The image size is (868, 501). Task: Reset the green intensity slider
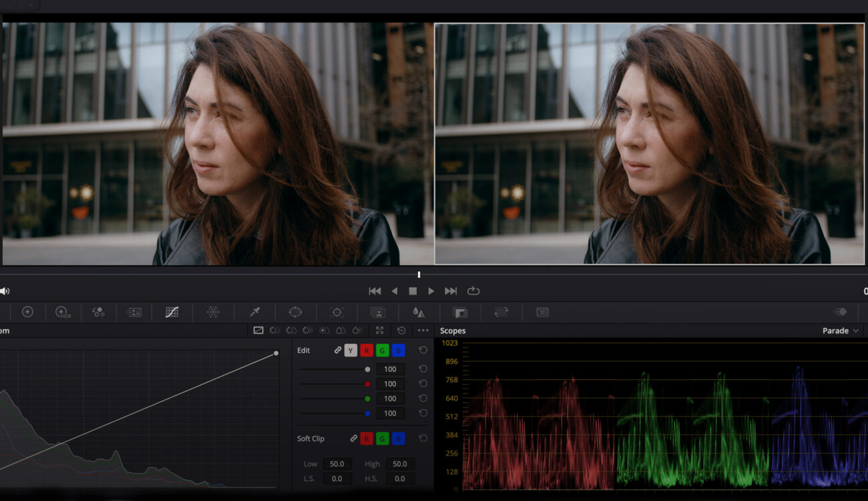click(x=423, y=398)
